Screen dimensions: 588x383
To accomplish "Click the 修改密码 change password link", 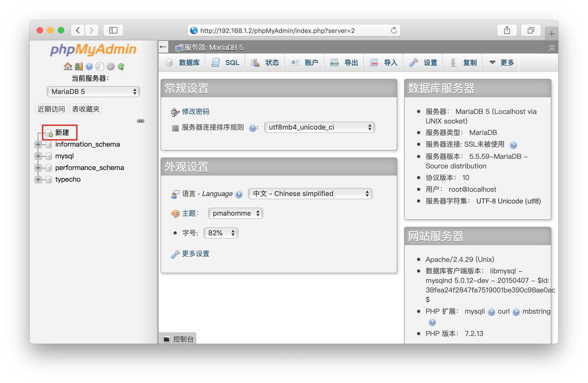I will (195, 112).
